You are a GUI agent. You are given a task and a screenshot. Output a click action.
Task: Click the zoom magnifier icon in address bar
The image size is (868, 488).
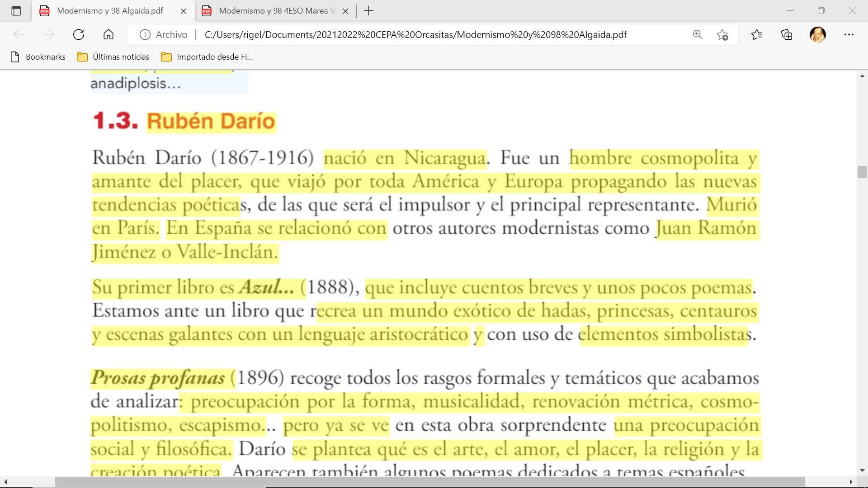(x=698, y=35)
